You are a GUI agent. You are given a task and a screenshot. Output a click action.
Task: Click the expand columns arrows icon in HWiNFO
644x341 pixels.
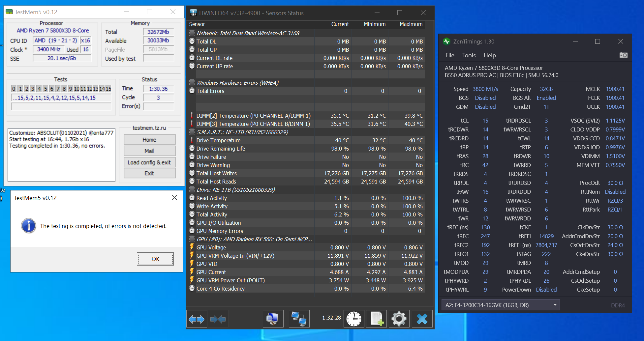pyautogui.click(x=197, y=319)
